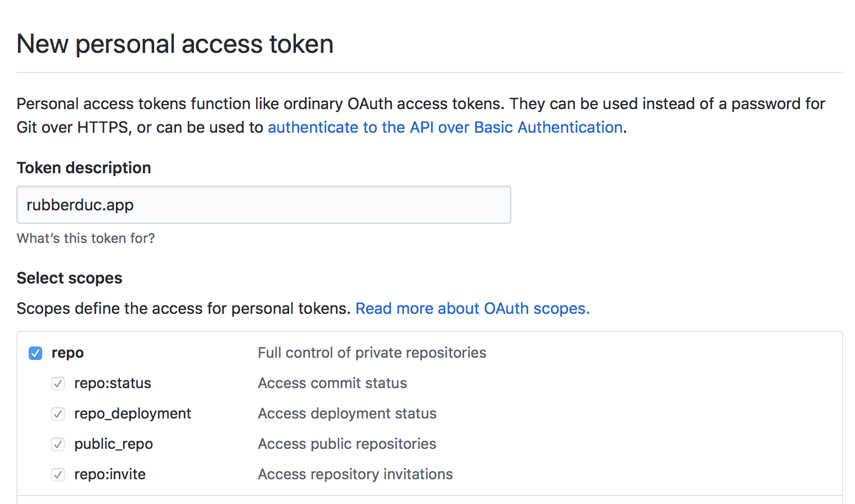Screen dimensions: 855x504
Task: Select the repo:invite scope label
Action: [110, 475]
